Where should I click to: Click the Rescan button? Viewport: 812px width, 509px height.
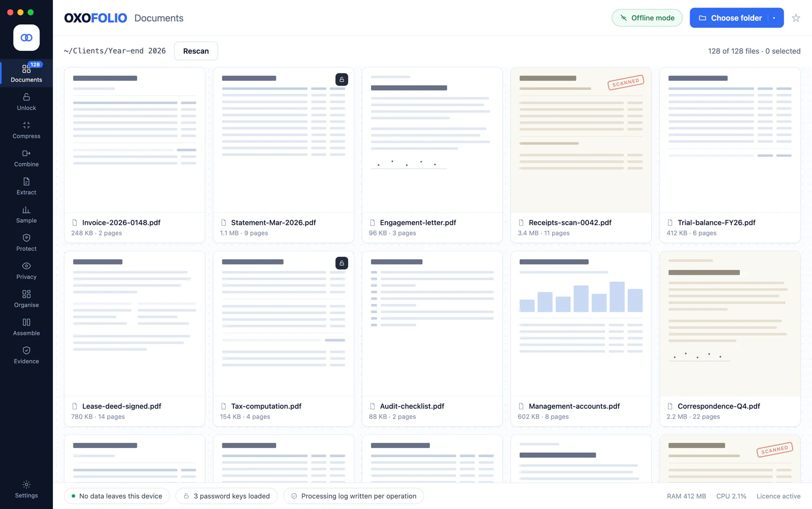coord(196,51)
